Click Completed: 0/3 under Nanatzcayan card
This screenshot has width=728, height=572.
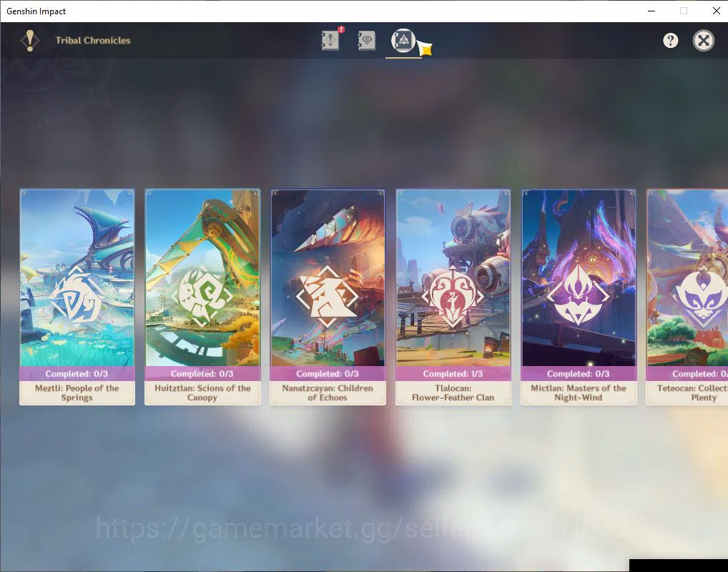pos(328,374)
